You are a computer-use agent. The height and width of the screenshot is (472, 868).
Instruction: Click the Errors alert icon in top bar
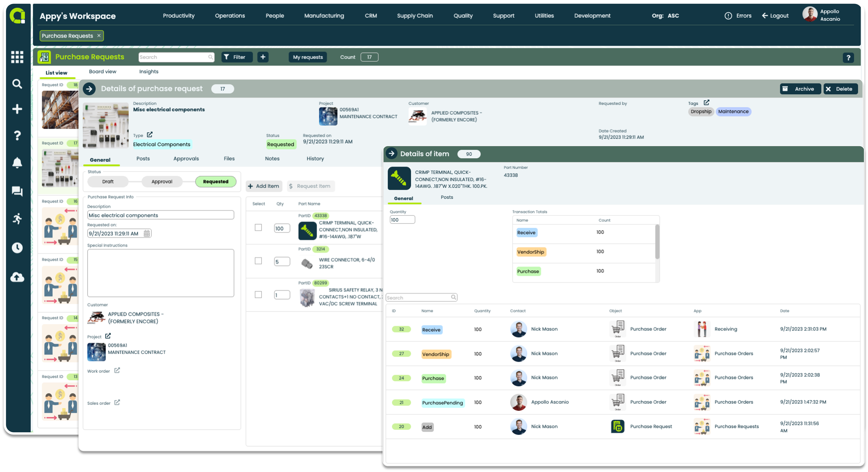point(728,16)
